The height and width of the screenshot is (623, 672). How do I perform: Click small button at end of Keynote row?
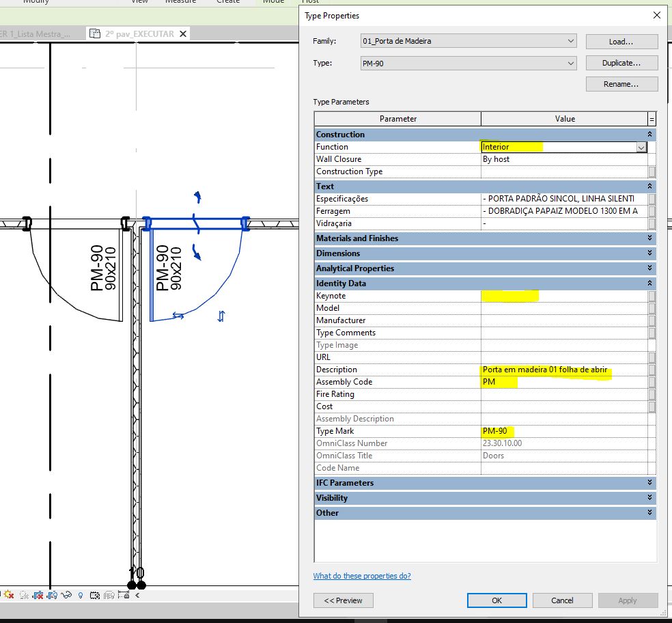[652, 296]
